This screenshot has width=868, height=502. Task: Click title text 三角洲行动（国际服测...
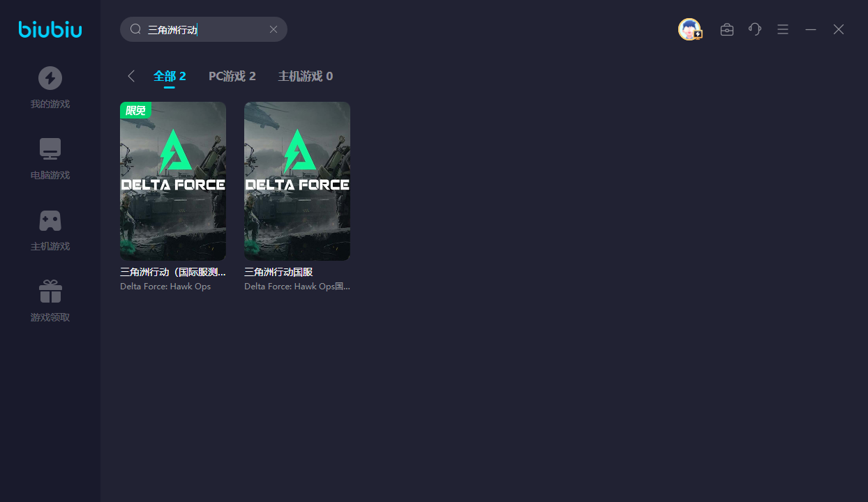173,273
